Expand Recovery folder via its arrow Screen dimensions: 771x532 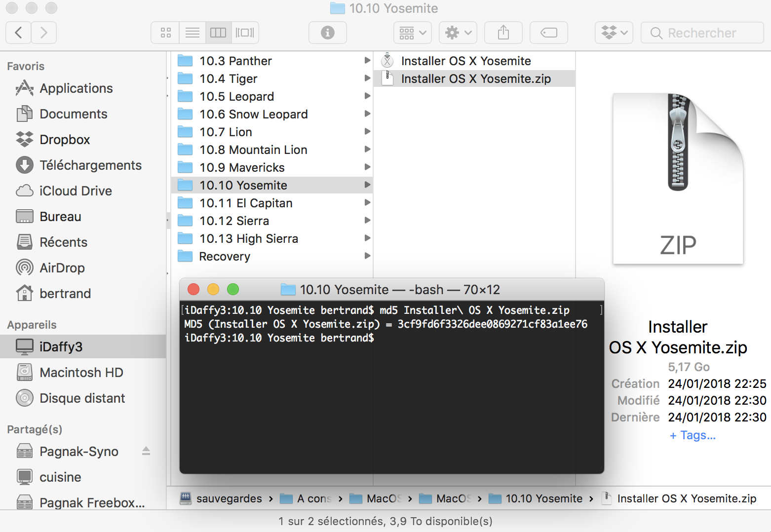(x=367, y=256)
